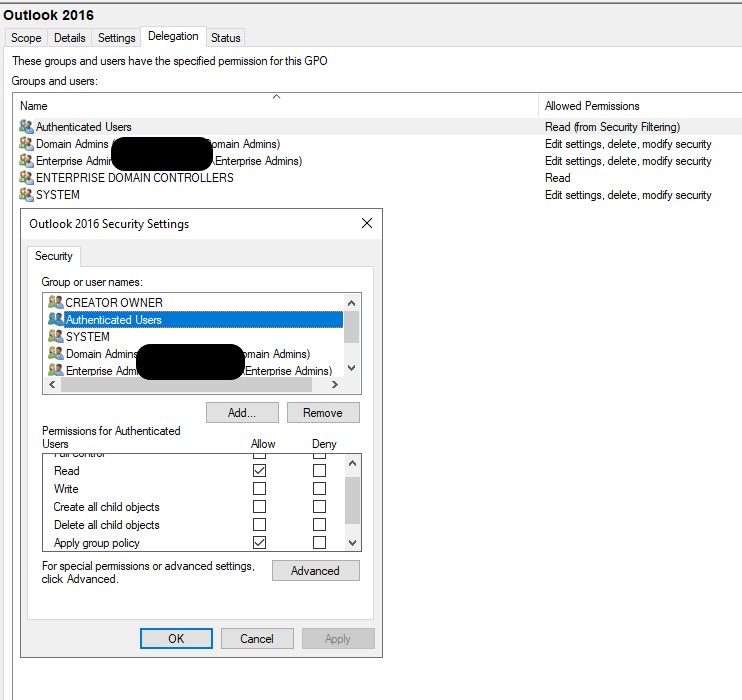Click down arrow of group names scrollbar

[x=351, y=367]
